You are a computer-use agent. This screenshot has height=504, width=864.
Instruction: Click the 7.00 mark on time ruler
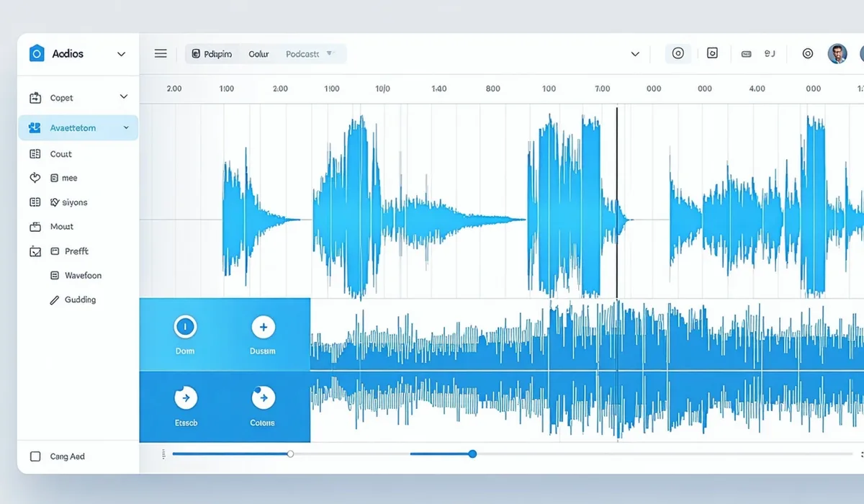point(602,89)
